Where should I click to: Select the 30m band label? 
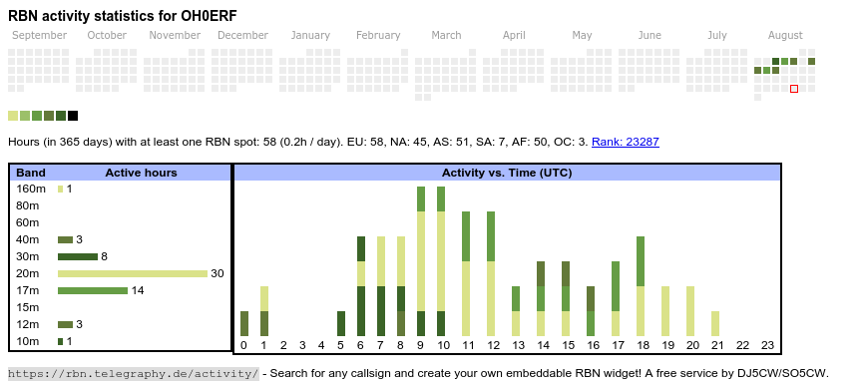click(x=28, y=256)
